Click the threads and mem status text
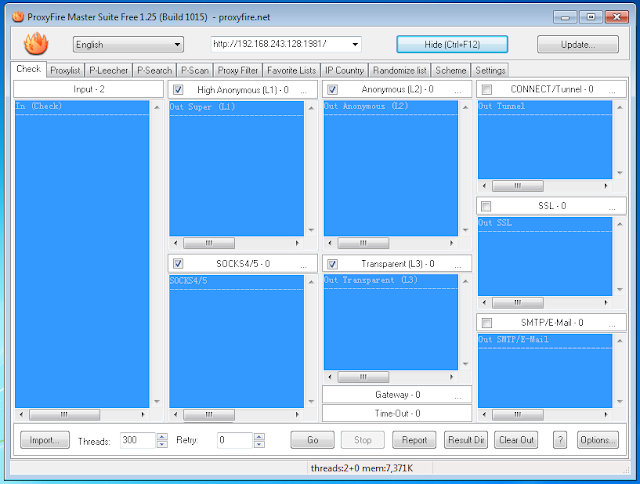This screenshot has width=640, height=484. (x=362, y=468)
